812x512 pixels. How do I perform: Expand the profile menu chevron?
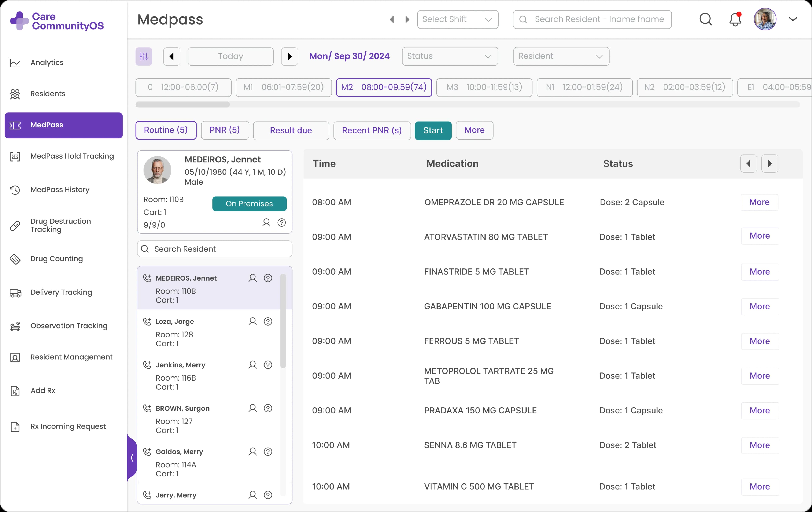point(793,19)
